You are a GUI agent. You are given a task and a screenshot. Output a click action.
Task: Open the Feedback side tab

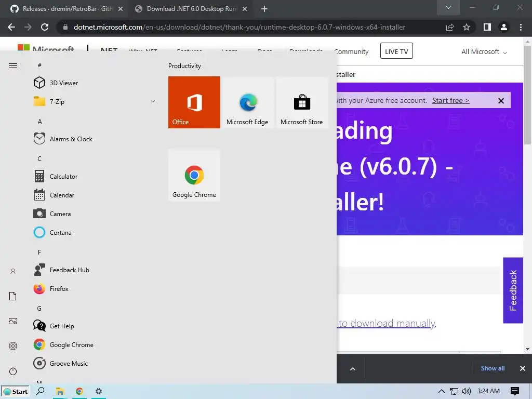(x=513, y=290)
